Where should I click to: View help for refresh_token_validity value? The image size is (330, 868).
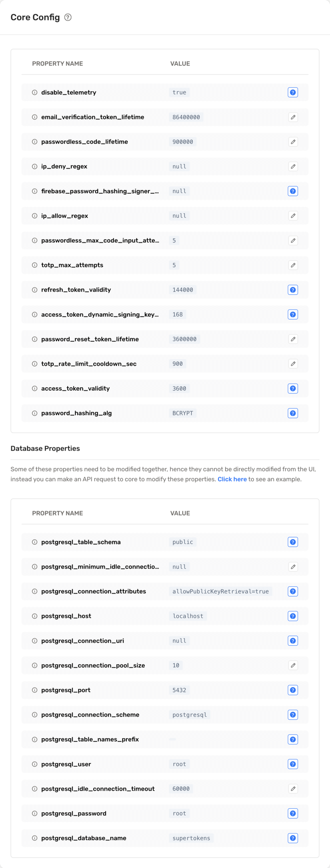click(x=293, y=290)
